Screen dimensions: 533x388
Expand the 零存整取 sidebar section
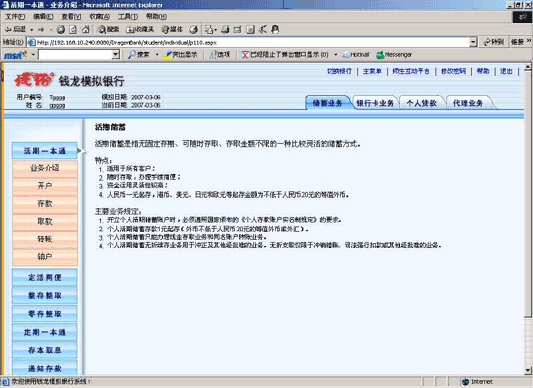pyautogui.click(x=45, y=314)
